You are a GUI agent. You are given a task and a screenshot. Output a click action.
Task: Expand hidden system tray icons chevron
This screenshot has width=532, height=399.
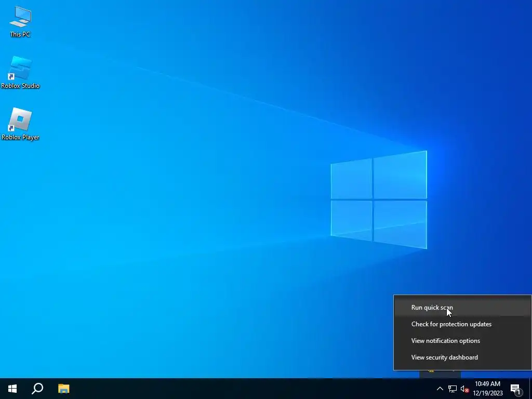tap(440, 389)
